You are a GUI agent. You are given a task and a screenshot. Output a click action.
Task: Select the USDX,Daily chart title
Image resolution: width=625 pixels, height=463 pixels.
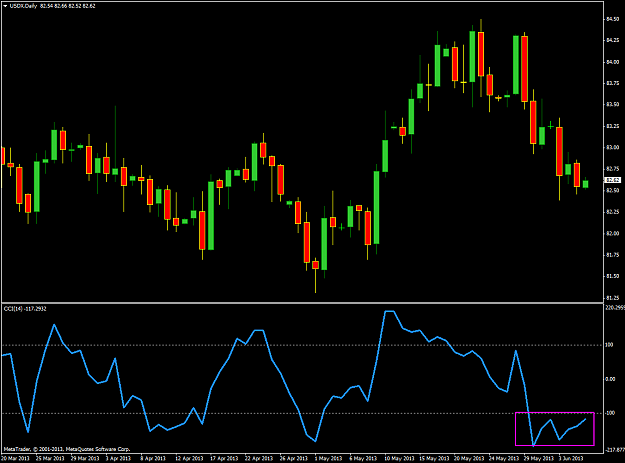[x=23, y=6]
